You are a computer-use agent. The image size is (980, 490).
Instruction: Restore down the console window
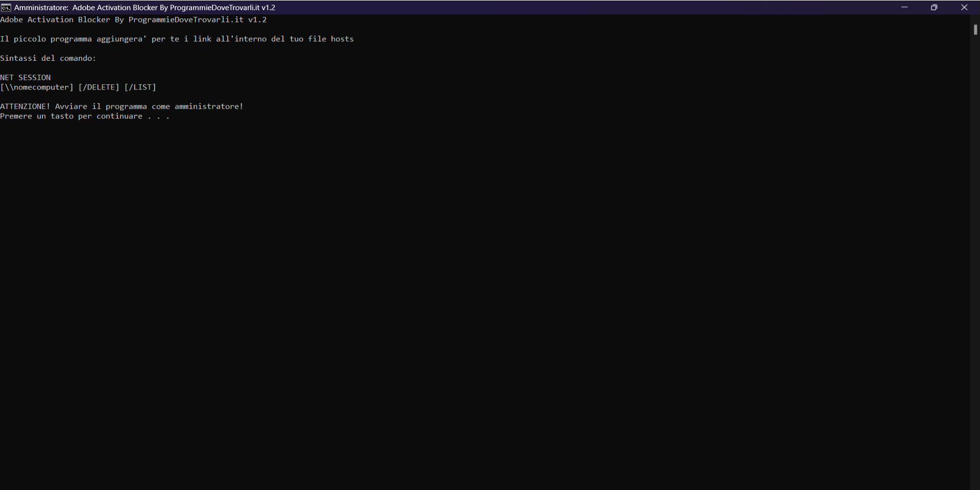coord(934,7)
